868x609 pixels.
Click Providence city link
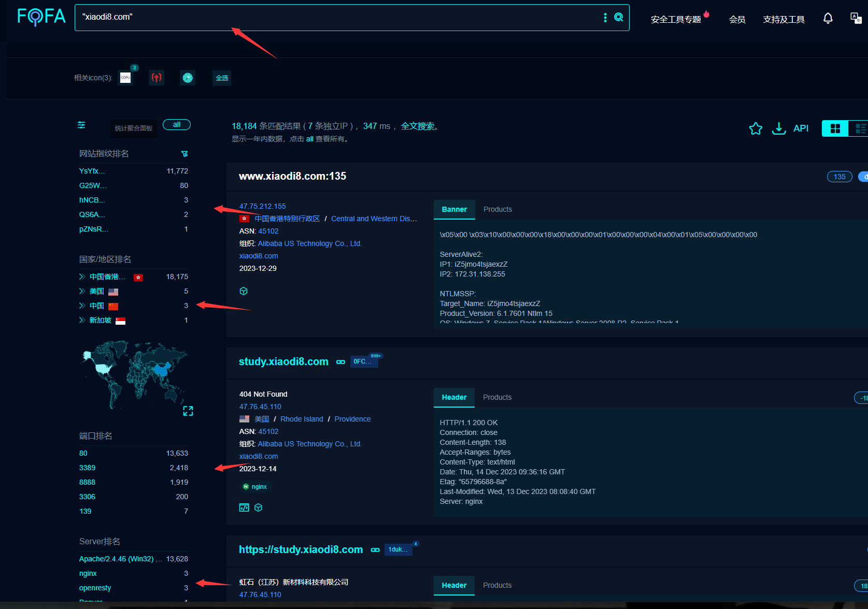point(352,419)
